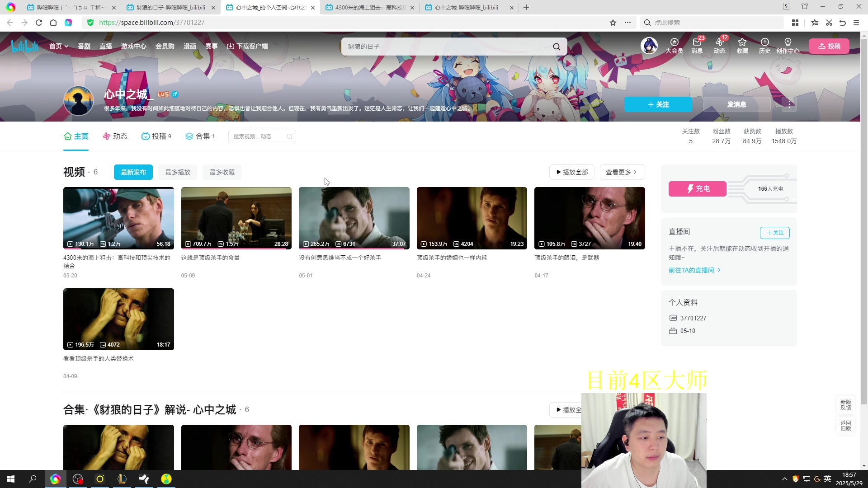Open video thumbnail 看看顶级杀手的人类替换术

[x=118, y=319]
